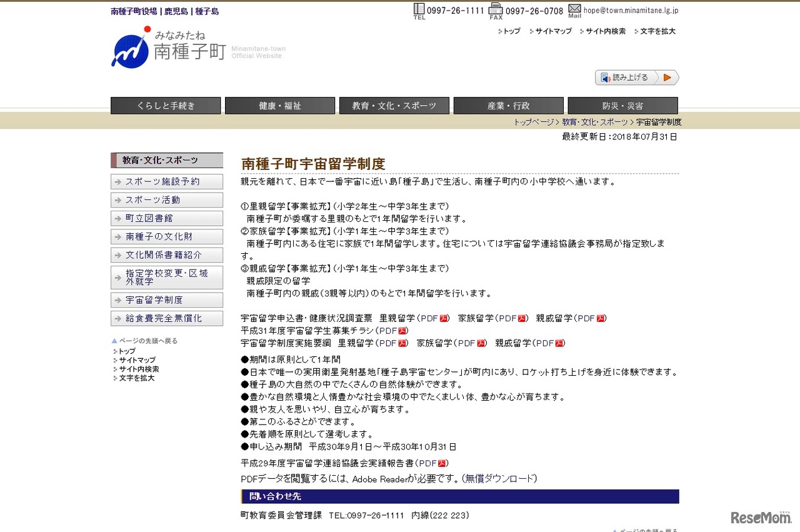Click the TEL phone icon in the header
The image size is (800, 532).
pos(419,10)
